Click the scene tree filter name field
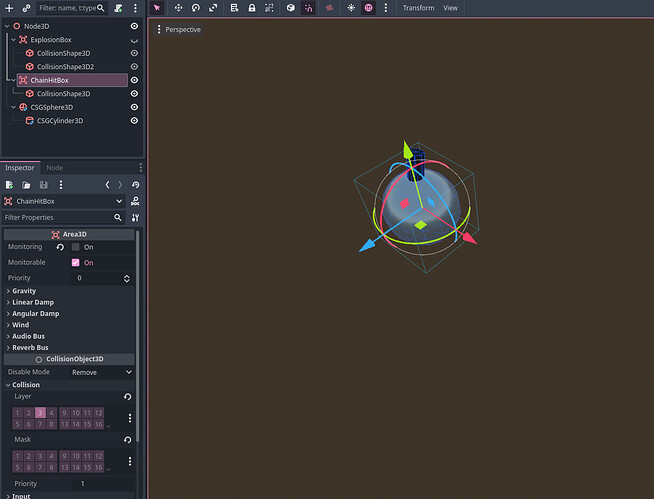Viewport: 654px width, 499px height. coord(71,8)
